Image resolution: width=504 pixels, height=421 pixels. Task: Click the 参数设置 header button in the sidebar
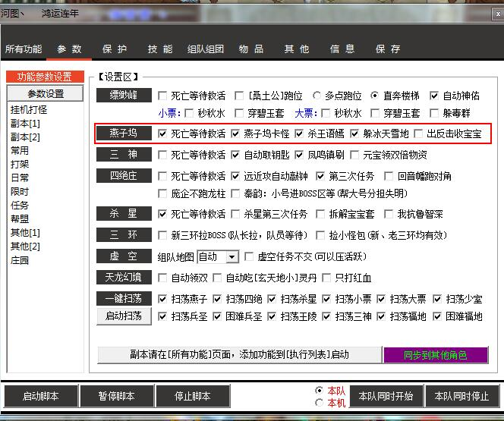(46, 94)
